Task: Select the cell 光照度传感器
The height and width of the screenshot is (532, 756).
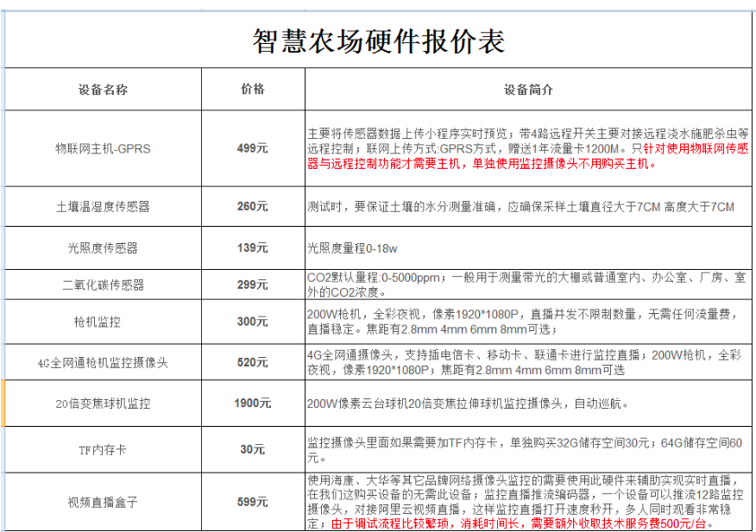Action: [x=104, y=248]
